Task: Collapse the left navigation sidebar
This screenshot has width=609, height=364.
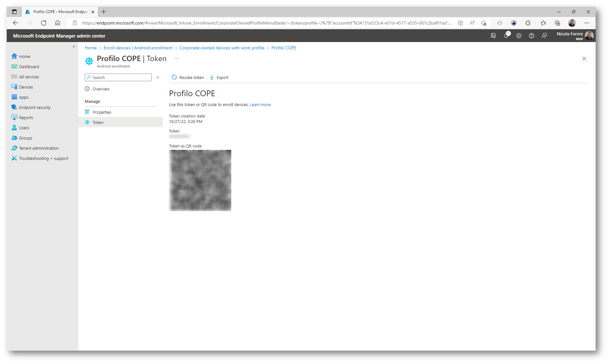Action: pos(74,46)
